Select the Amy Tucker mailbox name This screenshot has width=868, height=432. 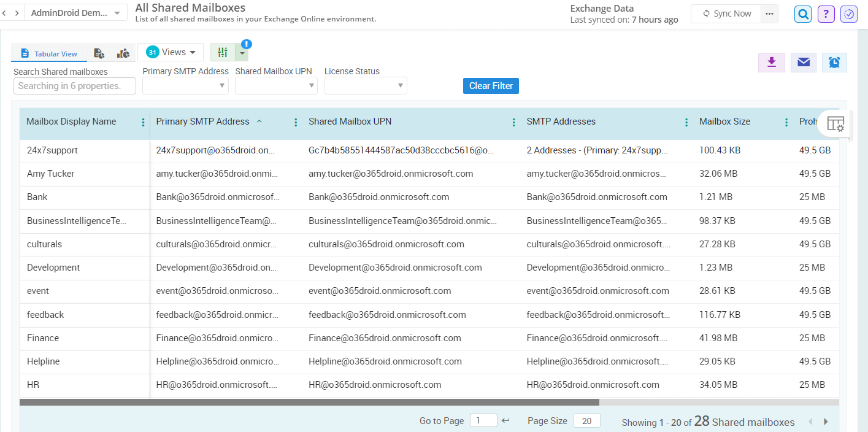[x=50, y=174]
